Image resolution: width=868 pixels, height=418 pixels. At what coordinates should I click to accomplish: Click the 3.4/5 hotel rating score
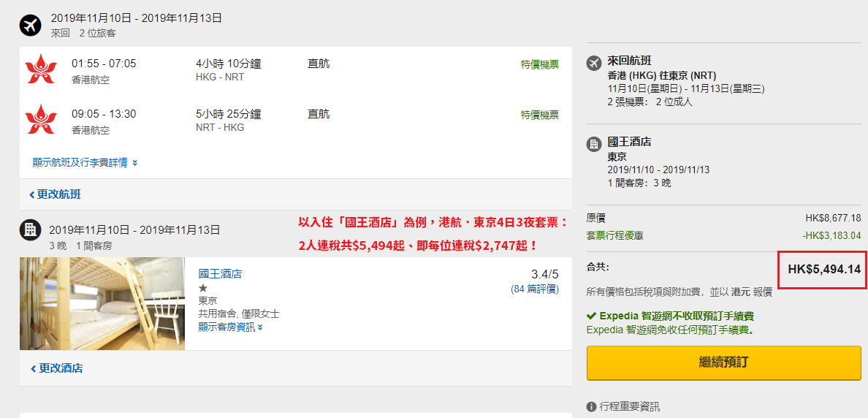pos(545,275)
